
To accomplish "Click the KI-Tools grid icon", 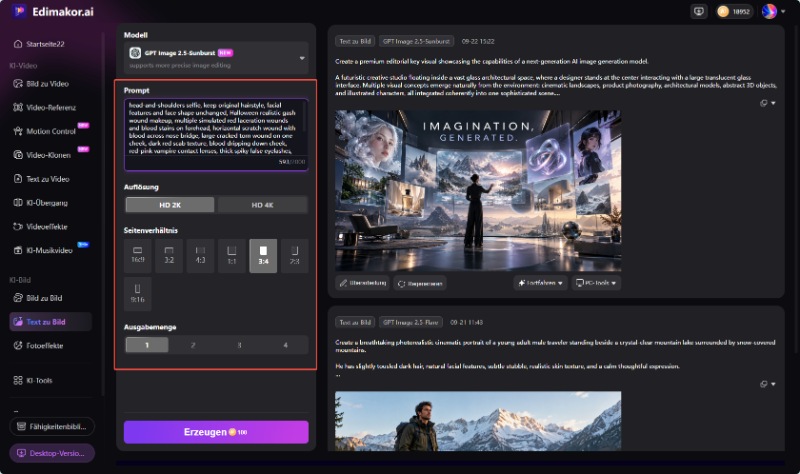I will (x=18, y=380).
